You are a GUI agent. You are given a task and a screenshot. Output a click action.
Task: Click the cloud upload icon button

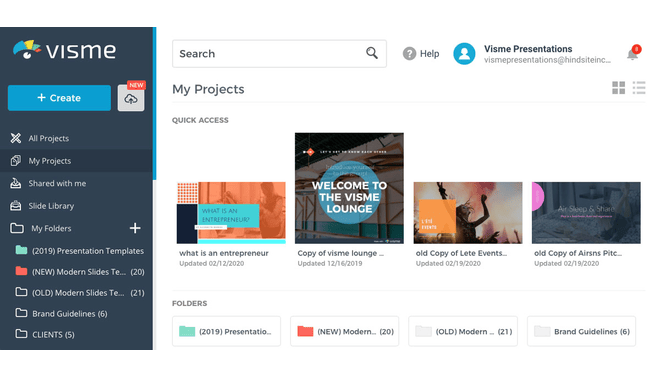point(131,98)
